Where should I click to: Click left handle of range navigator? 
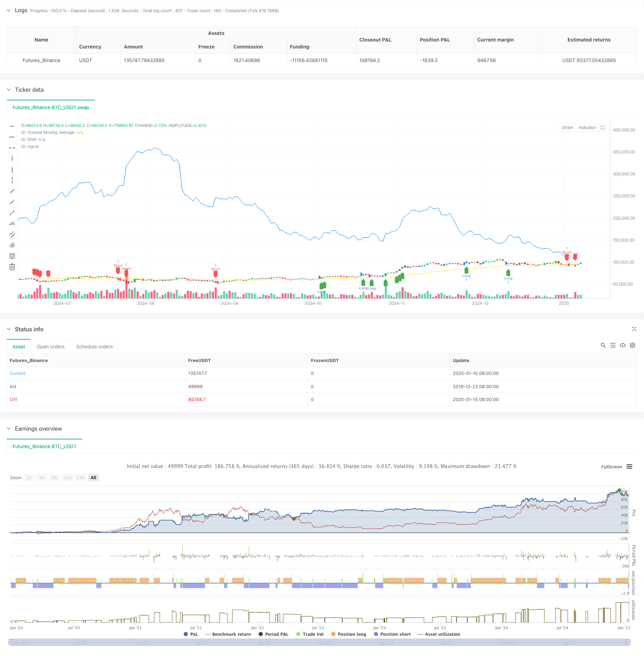click(x=10, y=642)
